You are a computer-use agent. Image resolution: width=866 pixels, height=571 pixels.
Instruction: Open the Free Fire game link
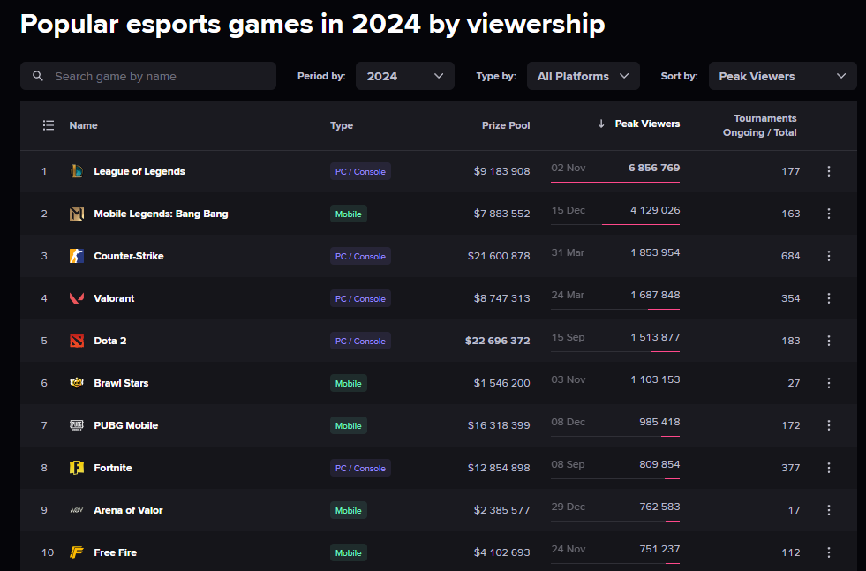point(115,552)
